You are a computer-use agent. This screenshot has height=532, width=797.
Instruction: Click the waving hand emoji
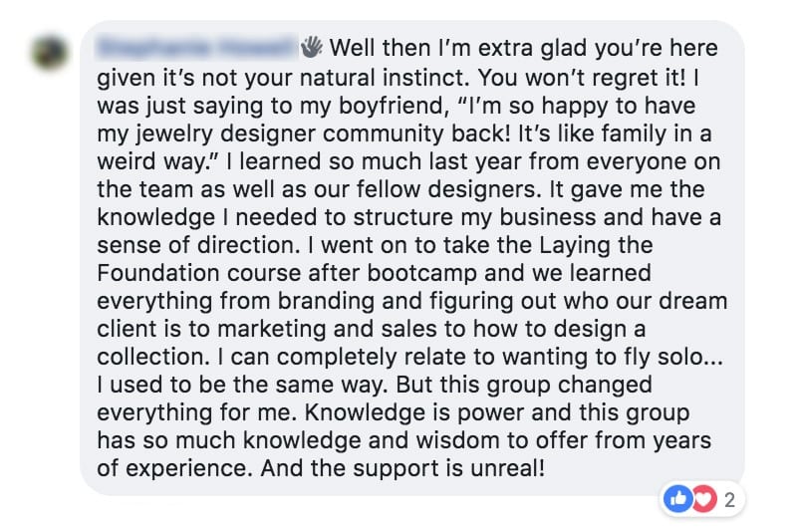point(311,47)
